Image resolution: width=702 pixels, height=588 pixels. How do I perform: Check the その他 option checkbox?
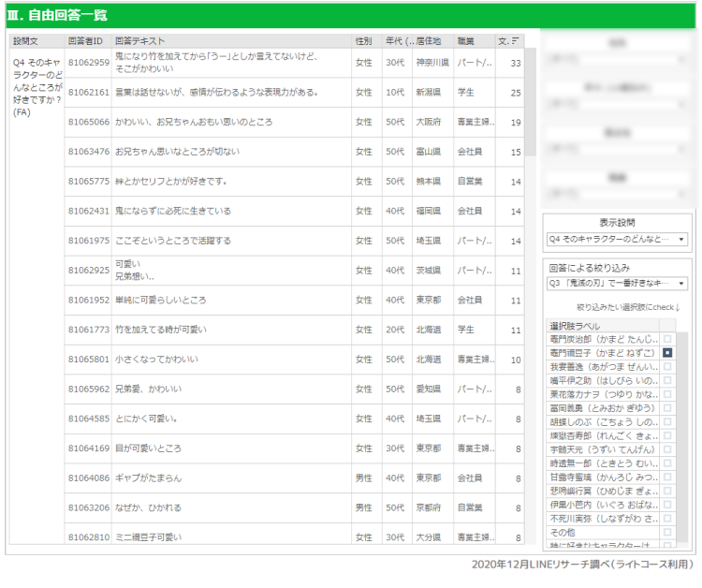point(667,532)
